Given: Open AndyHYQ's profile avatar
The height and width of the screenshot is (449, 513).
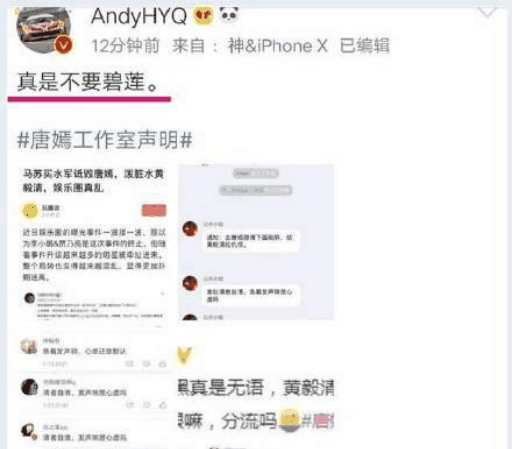Looking at the screenshot, I should tap(44, 30).
